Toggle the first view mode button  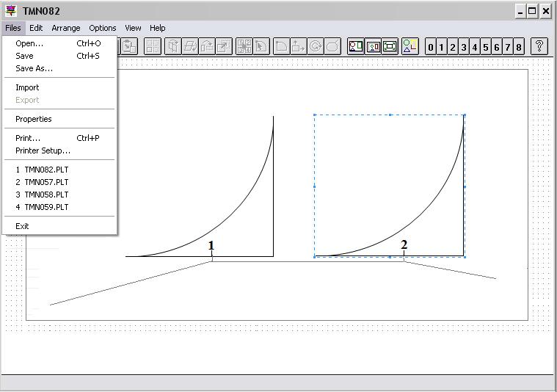(356, 46)
